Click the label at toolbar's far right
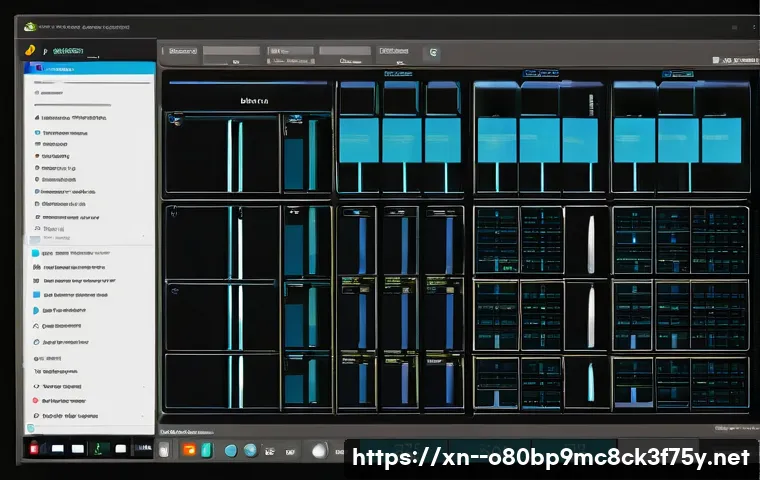The width and height of the screenshot is (760, 480). [x=738, y=60]
